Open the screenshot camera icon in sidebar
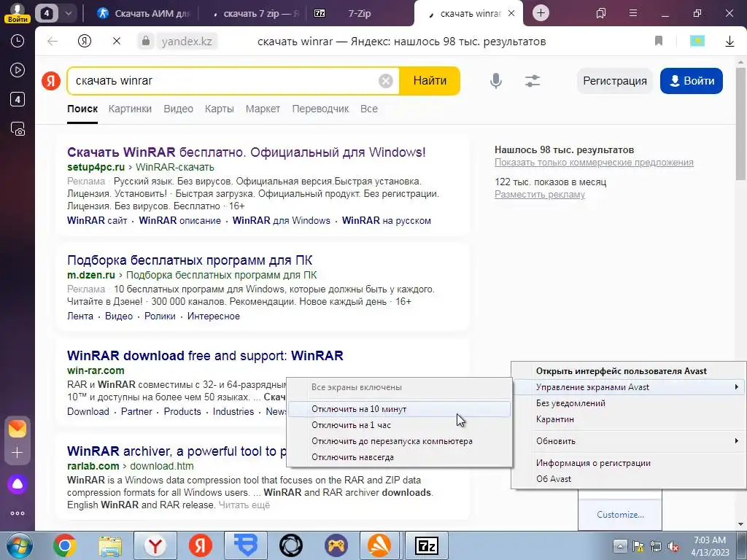Viewport: 747px width, 560px height. point(18,129)
